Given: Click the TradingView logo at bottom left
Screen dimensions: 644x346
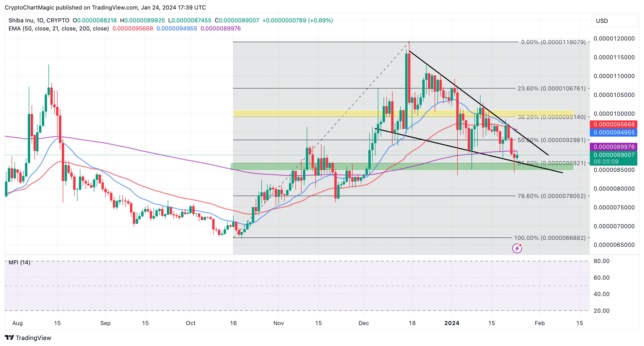Looking at the screenshot, I should [28, 338].
